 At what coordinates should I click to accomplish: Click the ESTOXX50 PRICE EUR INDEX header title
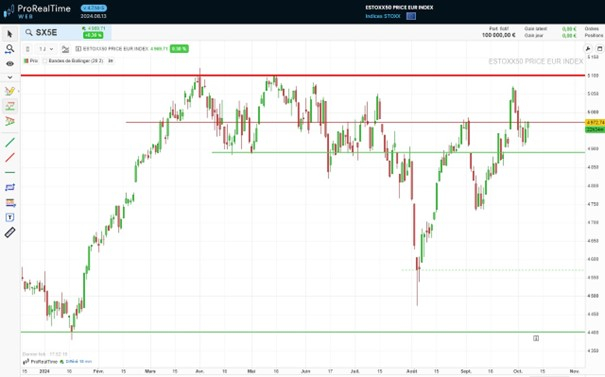coord(399,7)
